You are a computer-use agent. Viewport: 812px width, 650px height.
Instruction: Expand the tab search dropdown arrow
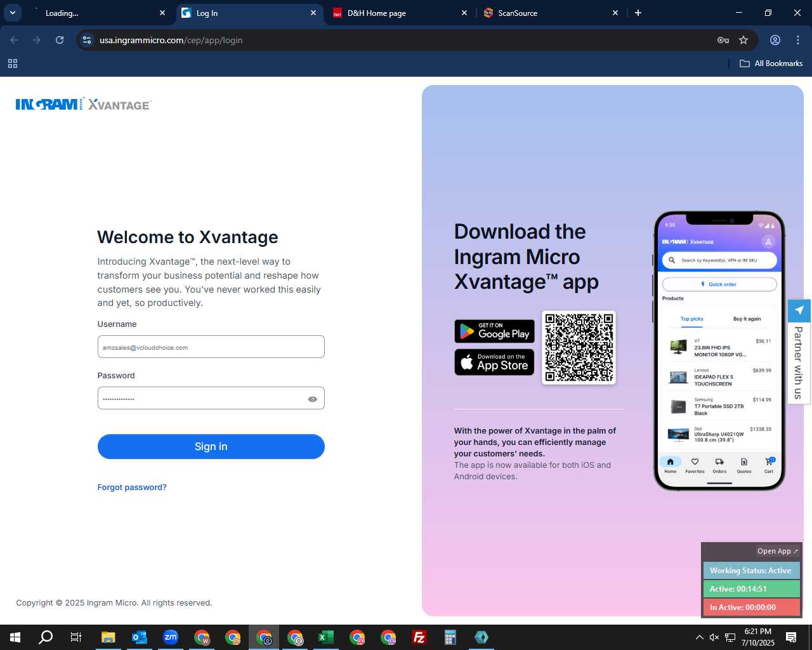click(12, 13)
